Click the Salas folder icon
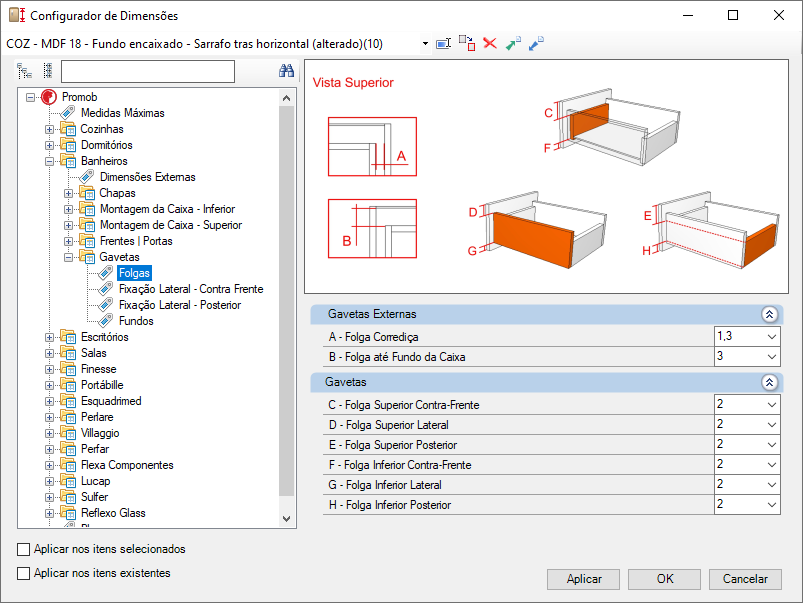Screen dimensions: 803x603 pos(68,353)
